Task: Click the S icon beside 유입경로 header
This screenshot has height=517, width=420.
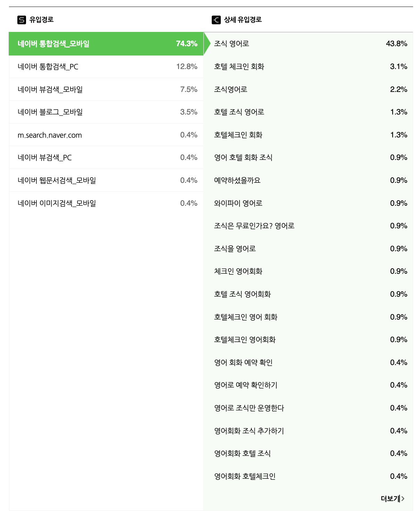Action: (x=22, y=20)
